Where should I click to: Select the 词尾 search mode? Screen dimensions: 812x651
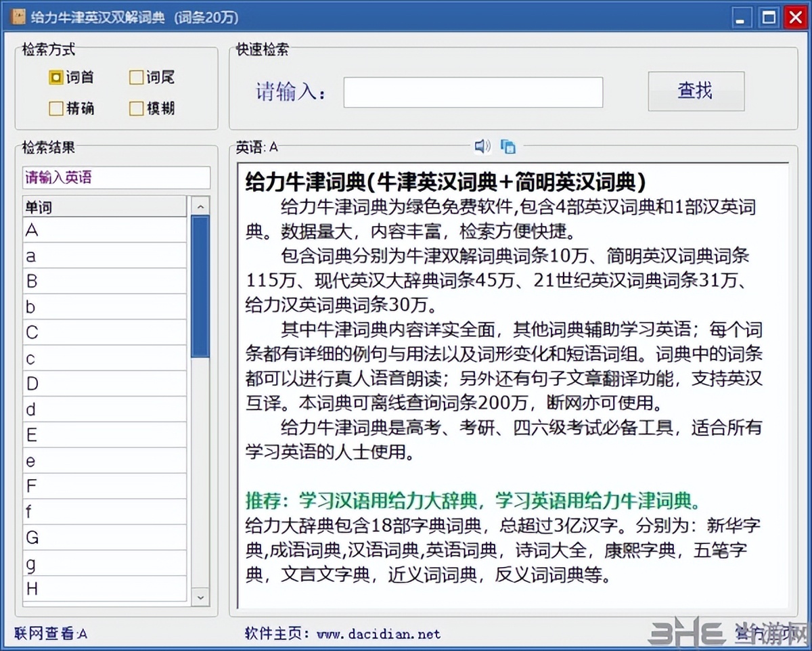pos(152,77)
